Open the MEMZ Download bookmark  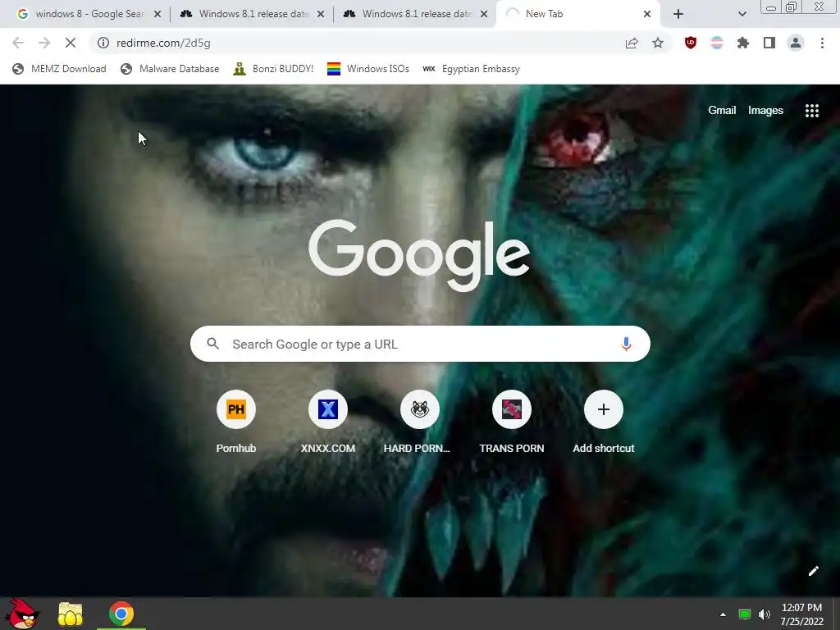coord(59,69)
